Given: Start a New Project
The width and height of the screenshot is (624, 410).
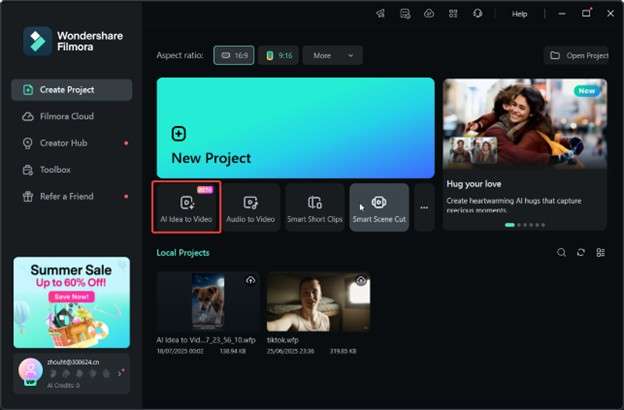Looking at the screenshot, I should coord(296,128).
